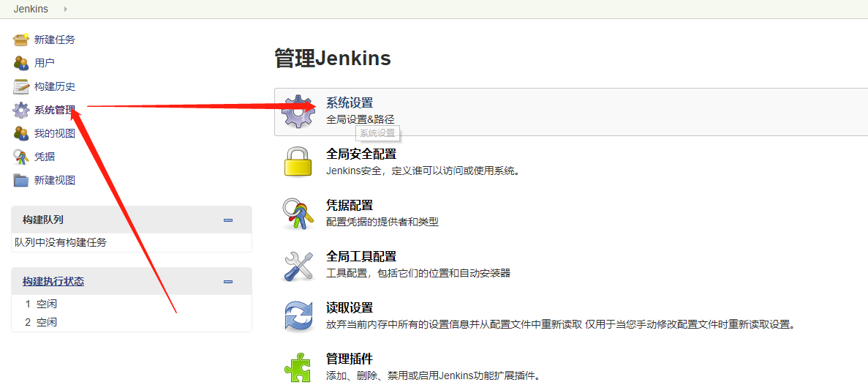
Task: Open the 系统设置 link
Action: point(350,103)
